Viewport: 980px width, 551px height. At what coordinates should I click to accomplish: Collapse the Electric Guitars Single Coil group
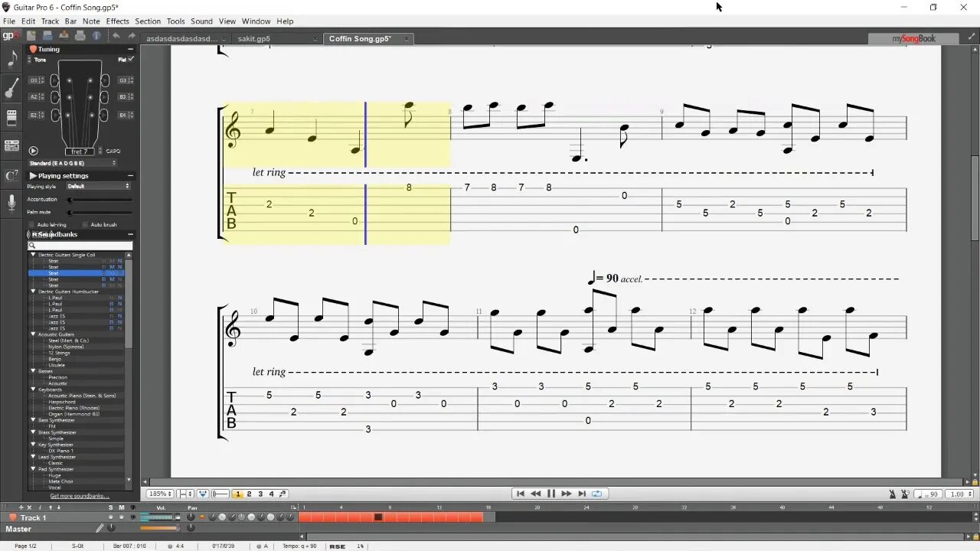point(33,255)
